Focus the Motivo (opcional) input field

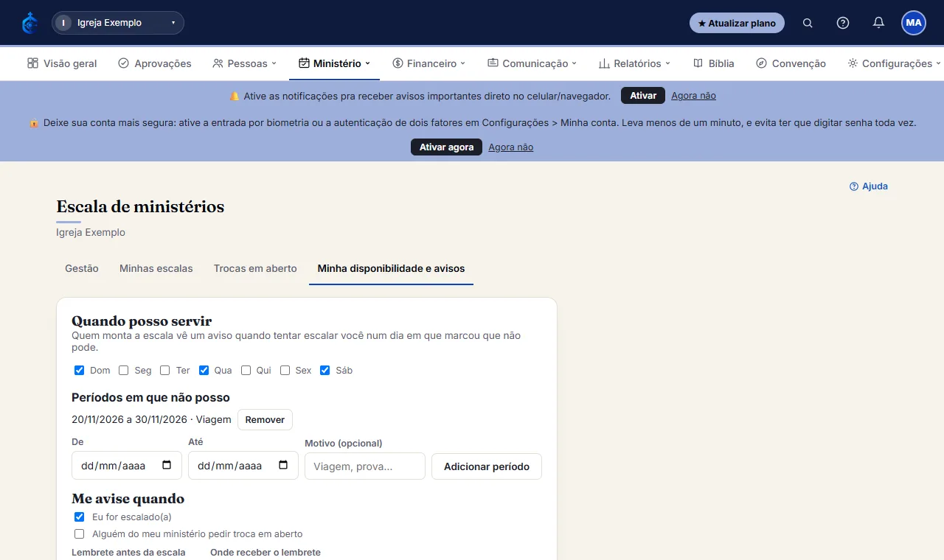[365, 466]
